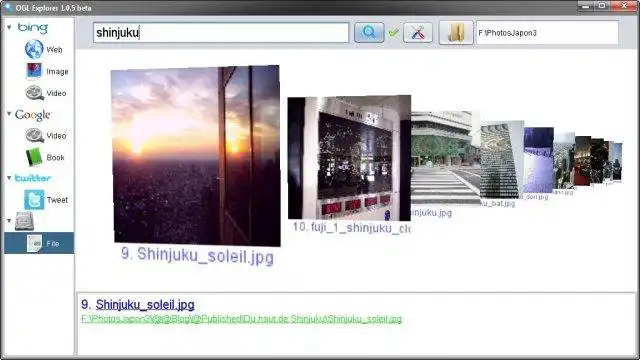Image resolution: width=640 pixels, height=360 pixels.
Task: Select the blue purple thumbnail
Action: (538, 160)
